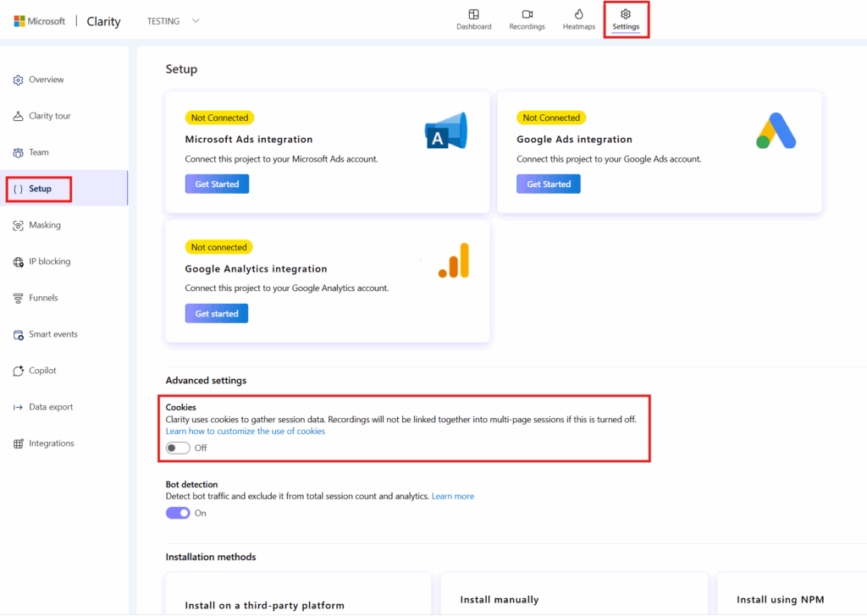Disable the Bot detection toggle
867x616 pixels.
[178, 513]
